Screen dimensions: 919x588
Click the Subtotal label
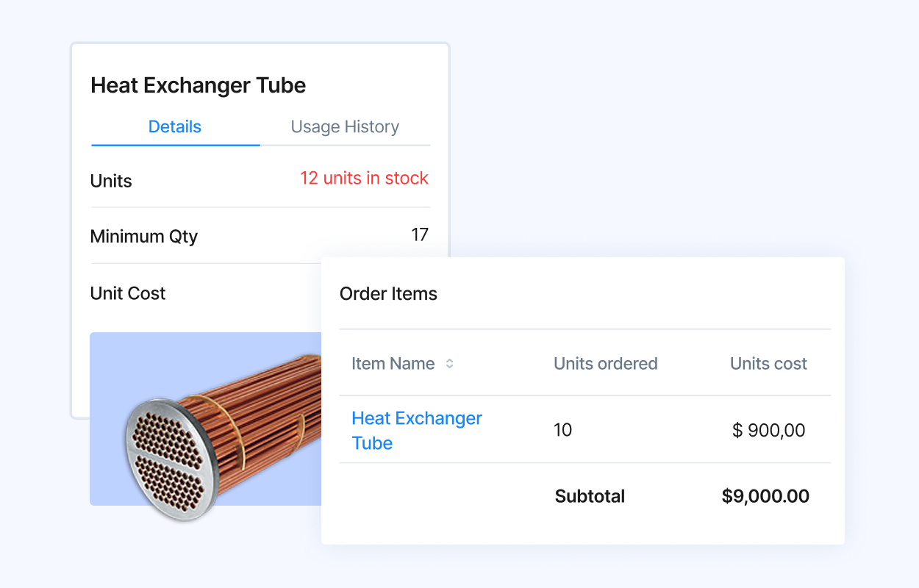(590, 496)
